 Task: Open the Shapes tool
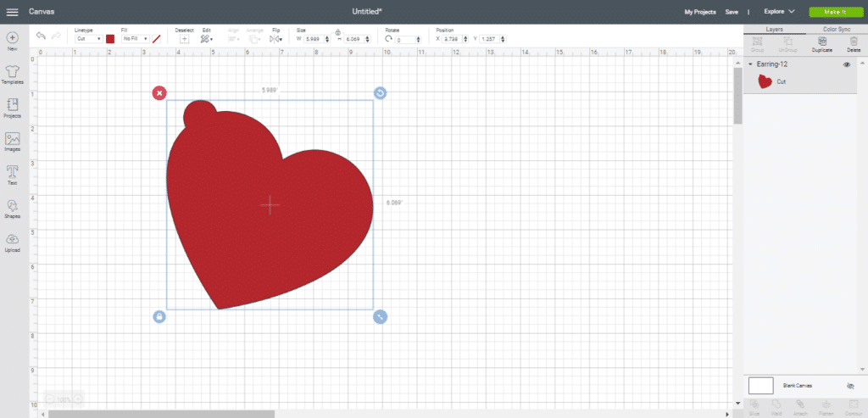13,208
